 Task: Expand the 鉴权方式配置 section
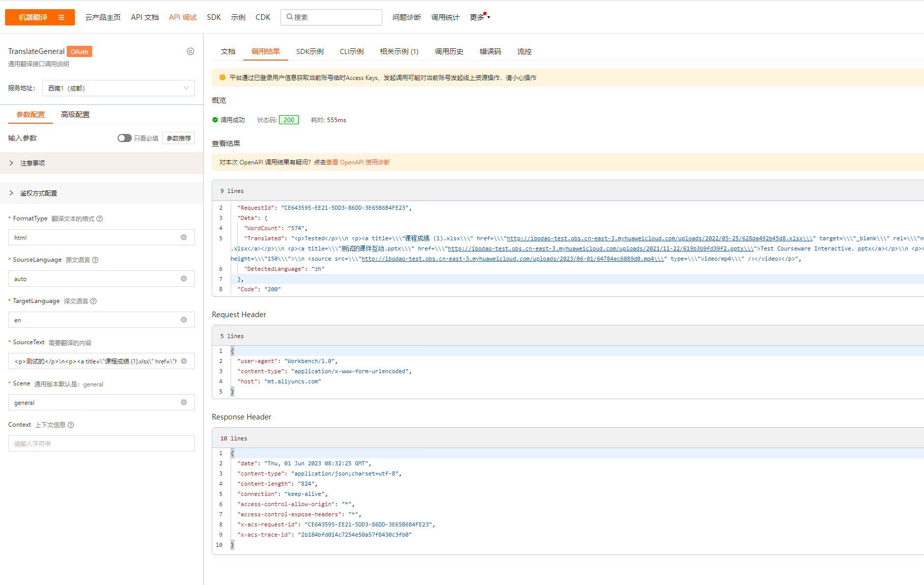(102, 193)
